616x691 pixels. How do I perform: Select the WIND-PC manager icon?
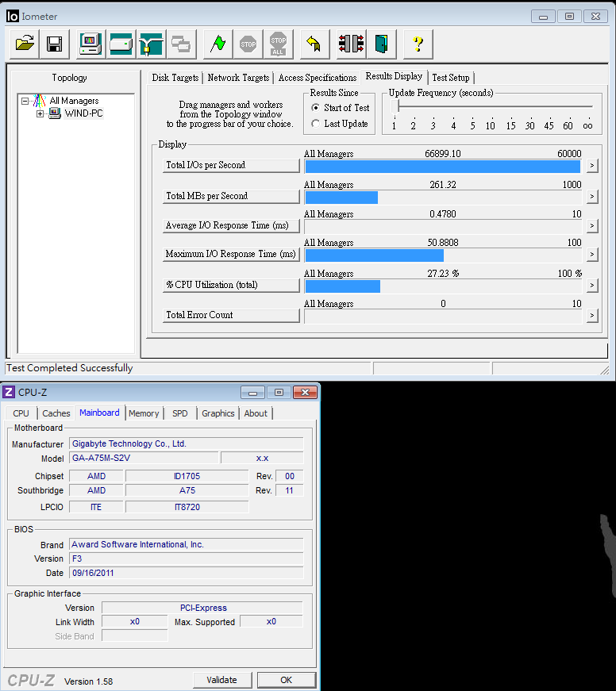click(55, 113)
